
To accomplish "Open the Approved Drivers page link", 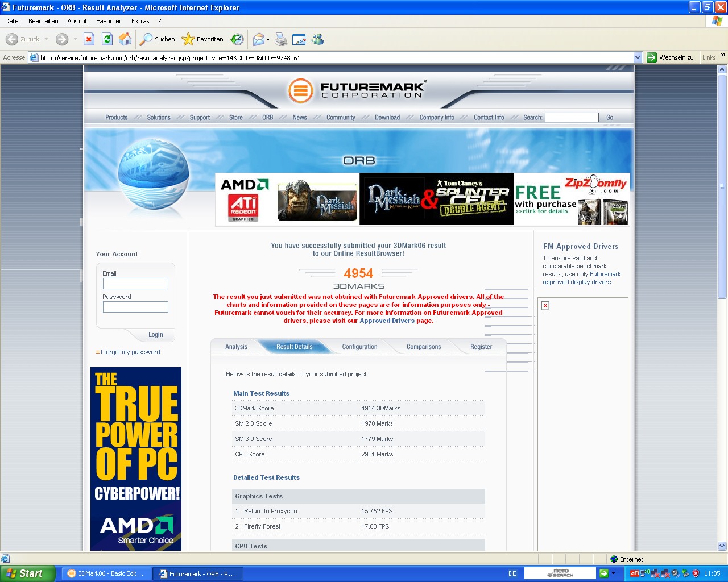I will pos(387,321).
